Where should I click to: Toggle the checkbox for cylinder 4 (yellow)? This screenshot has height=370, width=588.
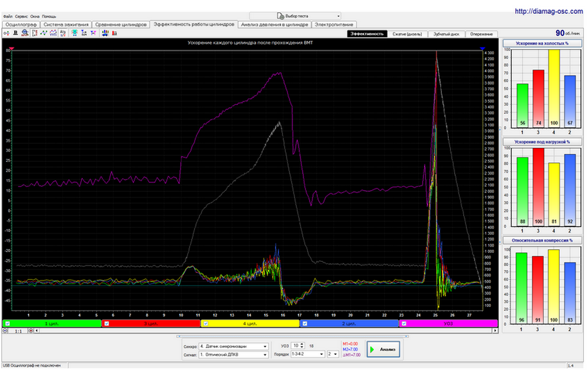[206, 324]
